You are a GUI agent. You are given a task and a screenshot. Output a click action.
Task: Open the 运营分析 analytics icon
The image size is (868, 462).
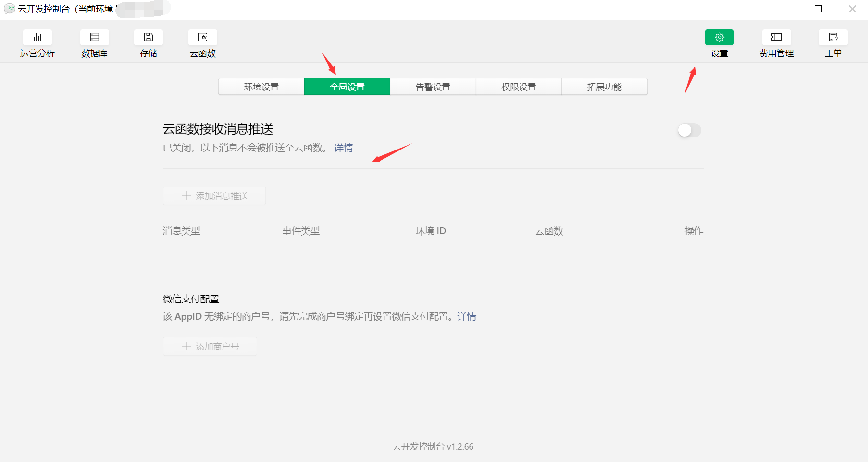tap(37, 37)
